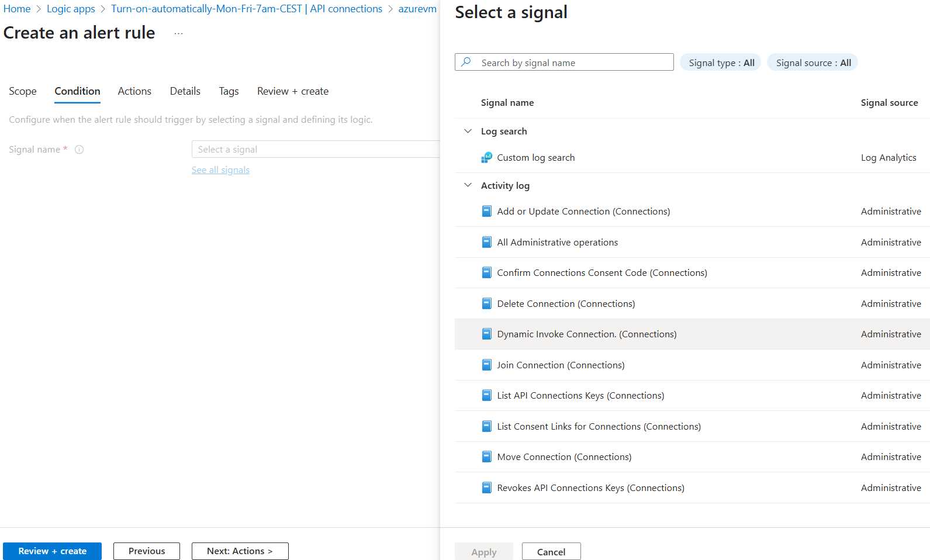Click the Move Connection signal icon

[486, 457]
